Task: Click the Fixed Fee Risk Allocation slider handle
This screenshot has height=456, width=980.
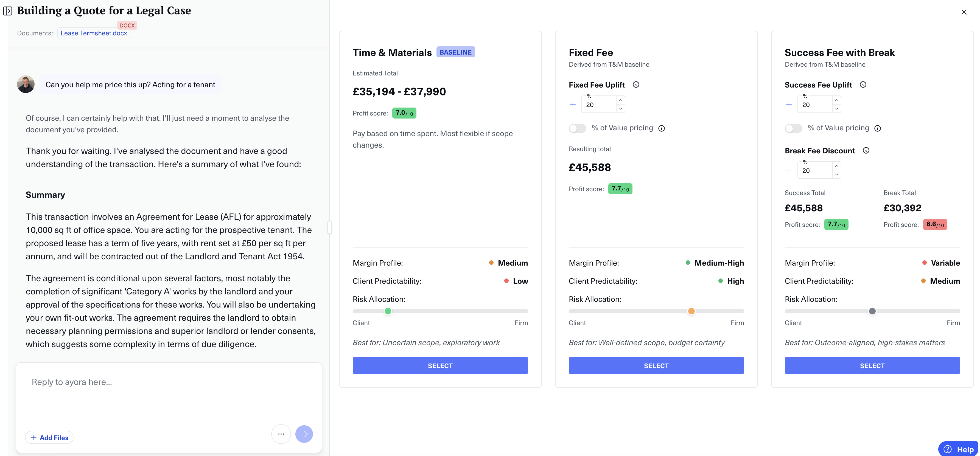Action: click(x=691, y=311)
